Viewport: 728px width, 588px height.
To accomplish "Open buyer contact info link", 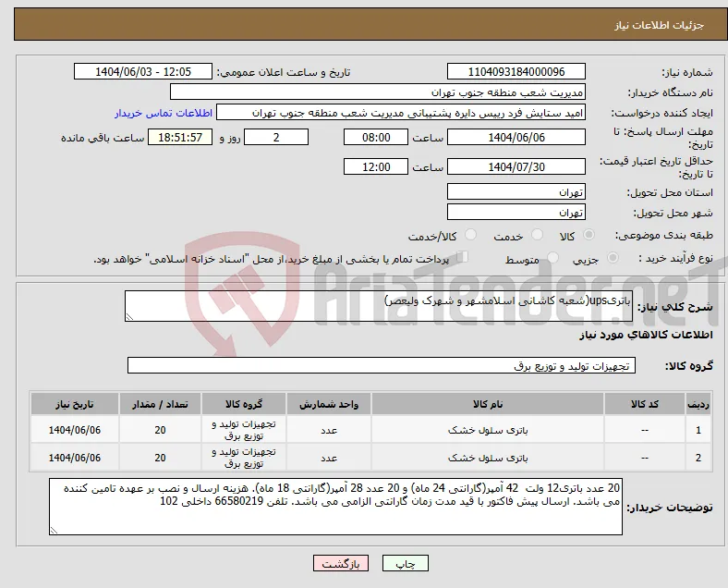I will tap(164, 113).
